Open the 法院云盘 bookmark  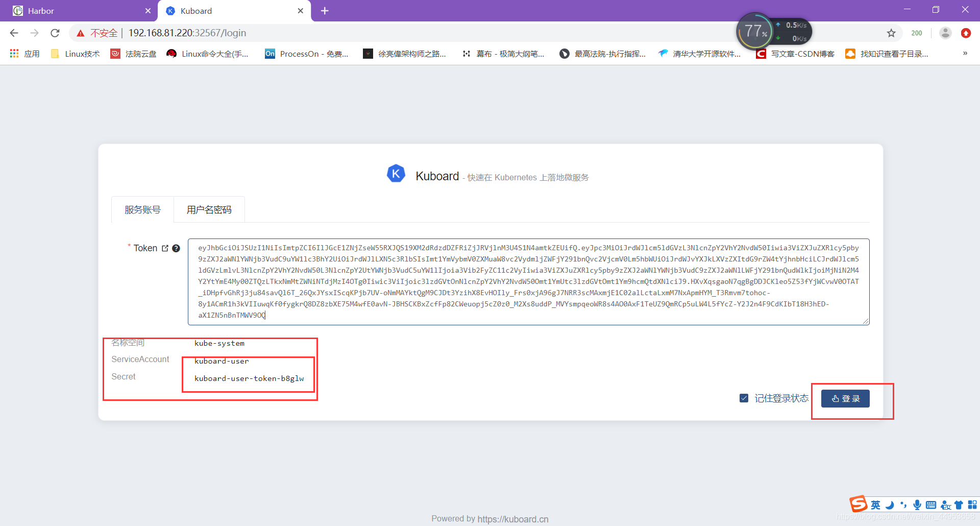coord(134,54)
